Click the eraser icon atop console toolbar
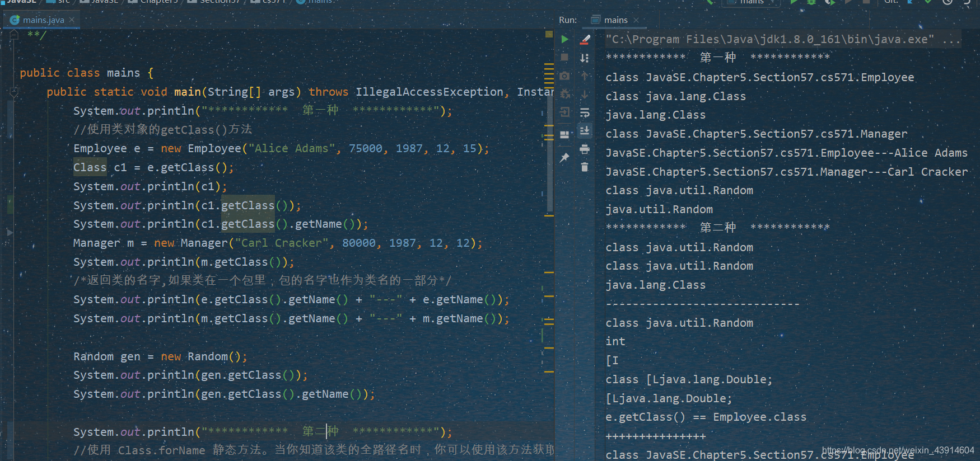 click(585, 39)
